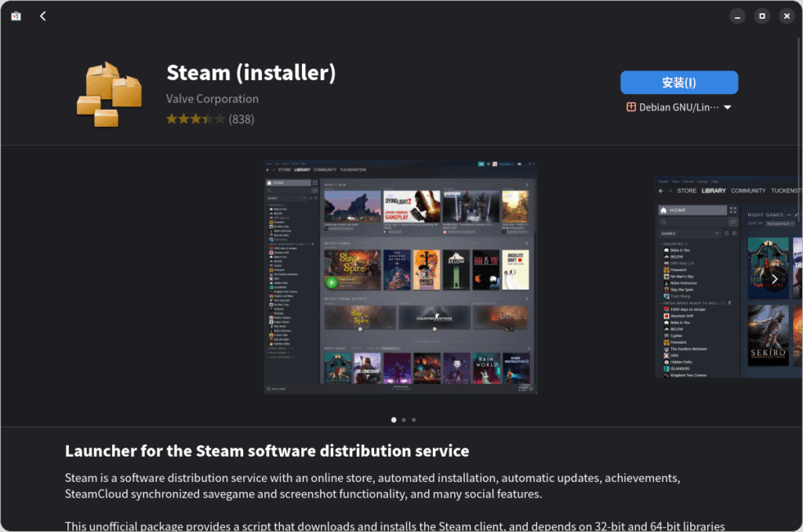Minimize the Software window
The height and width of the screenshot is (532, 803).
tap(737, 16)
